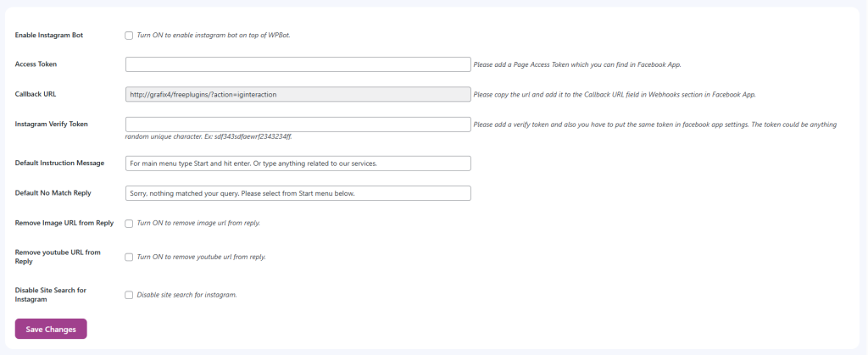Image resolution: width=868 pixels, height=355 pixels.
Task: Click the 'Default No Match Reply' bold label
Action: 53,193
